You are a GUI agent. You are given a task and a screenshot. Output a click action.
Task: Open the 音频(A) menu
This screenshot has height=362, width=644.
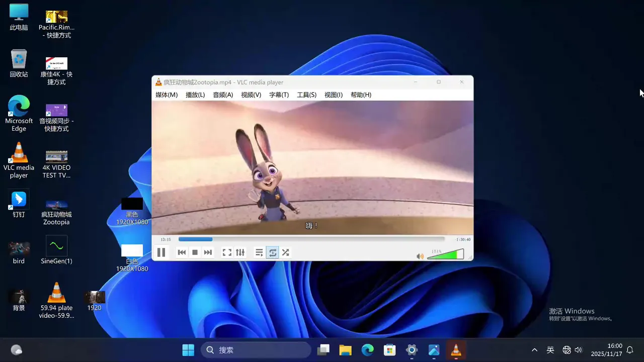(x=223, y=95)
